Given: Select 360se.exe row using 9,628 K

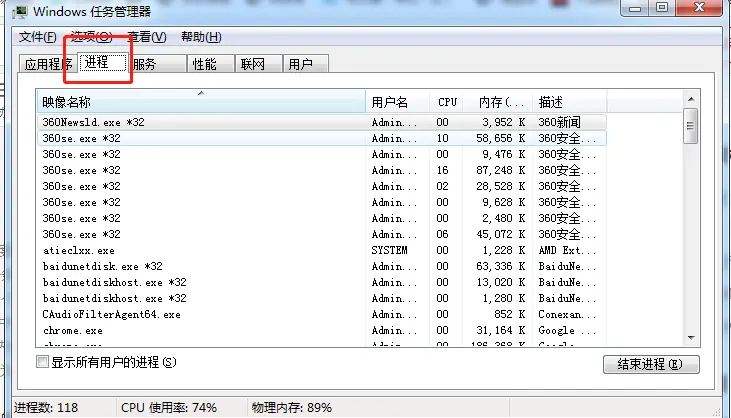Looking at the screenshot, I should tap(322, 202).
